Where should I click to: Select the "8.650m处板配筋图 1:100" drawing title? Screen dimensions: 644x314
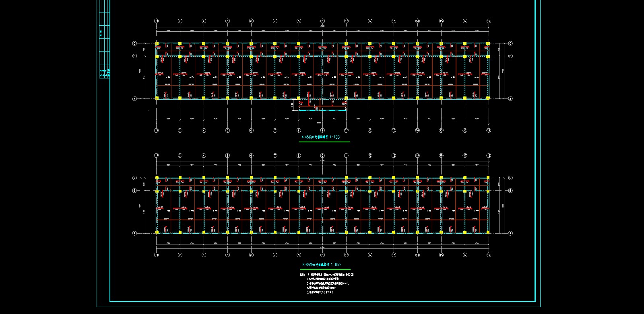point(321,265)
